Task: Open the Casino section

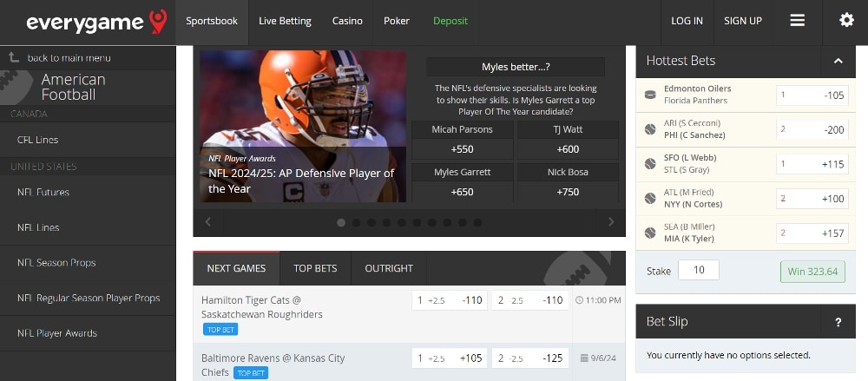Action: pyautogui.click(x=348, y=21)
